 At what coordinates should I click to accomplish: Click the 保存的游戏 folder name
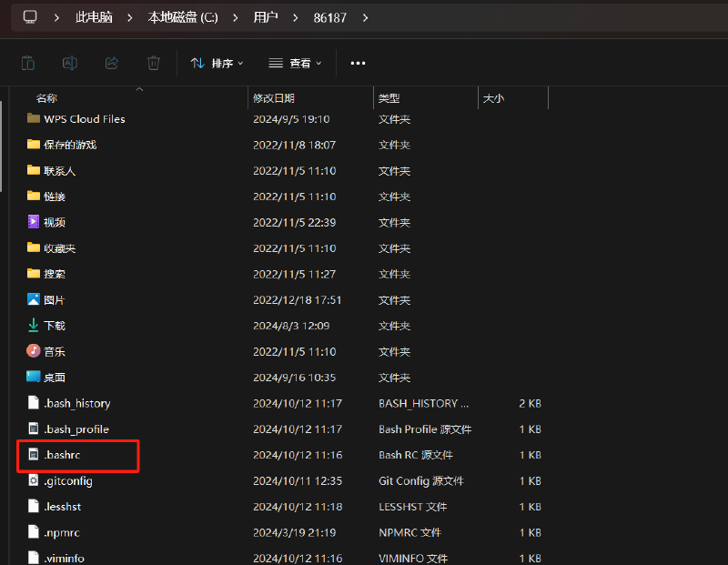70,145
